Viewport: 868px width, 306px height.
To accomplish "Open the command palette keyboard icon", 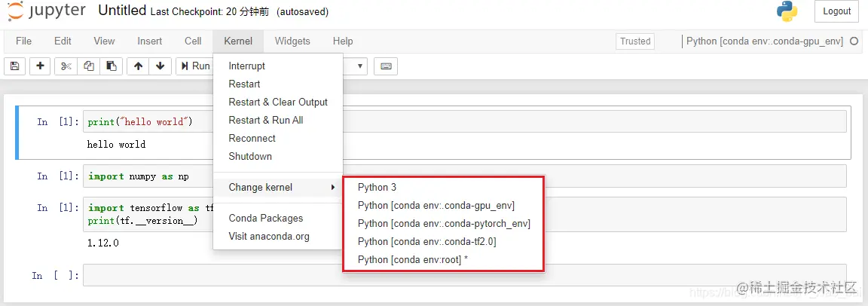I will point(386,66).
